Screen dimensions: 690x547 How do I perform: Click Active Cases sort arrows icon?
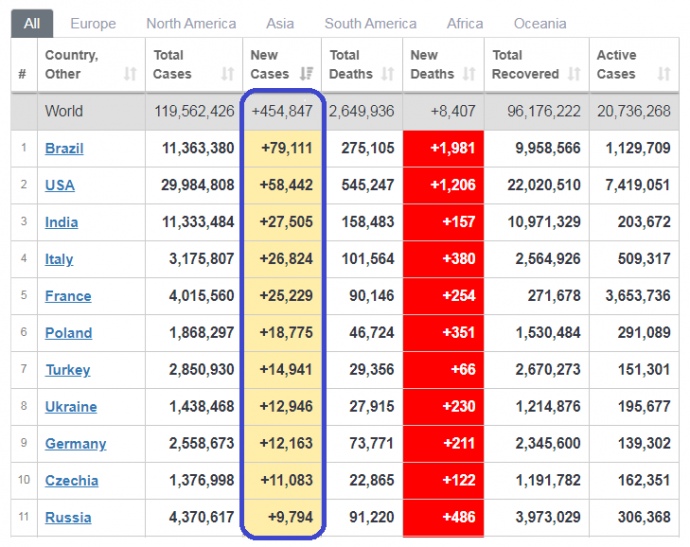[664, 74]
